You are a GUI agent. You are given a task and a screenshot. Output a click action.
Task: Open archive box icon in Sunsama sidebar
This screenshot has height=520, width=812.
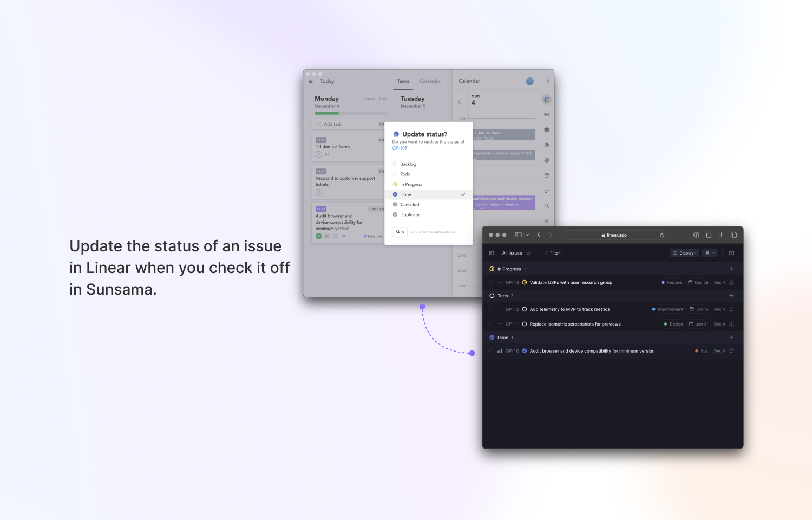coord(547,175)
